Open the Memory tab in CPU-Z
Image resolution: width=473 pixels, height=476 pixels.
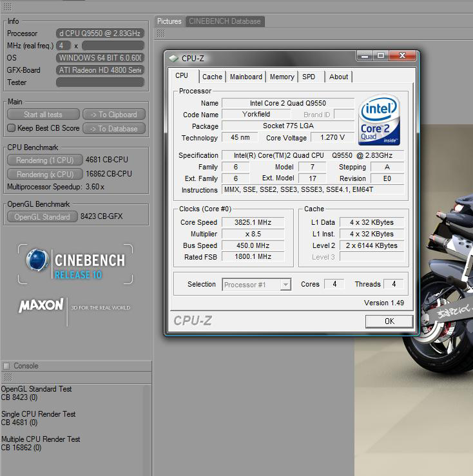tap(282, 77)
